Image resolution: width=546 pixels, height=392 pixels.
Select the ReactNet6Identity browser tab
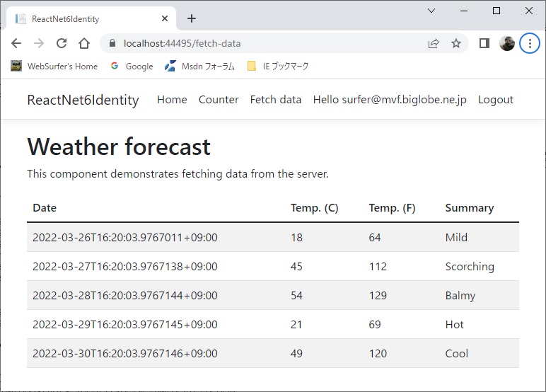tap(91, 18)
